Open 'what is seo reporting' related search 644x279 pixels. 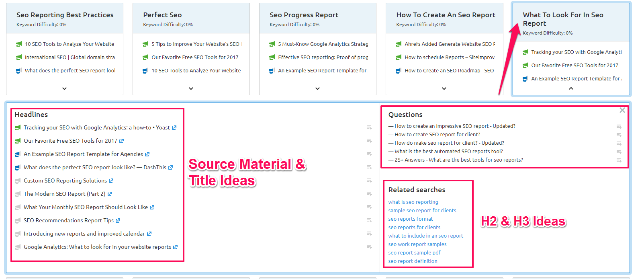413,202
